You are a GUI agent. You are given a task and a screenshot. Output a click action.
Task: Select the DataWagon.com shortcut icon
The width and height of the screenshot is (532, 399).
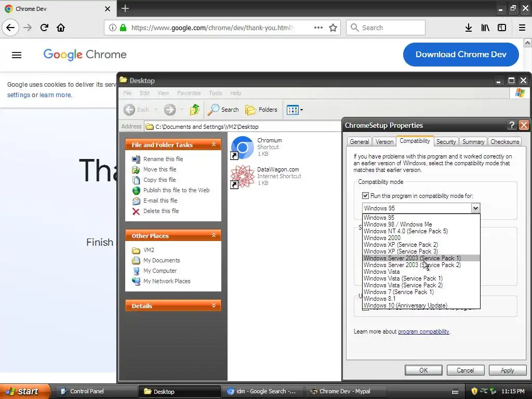242,176
